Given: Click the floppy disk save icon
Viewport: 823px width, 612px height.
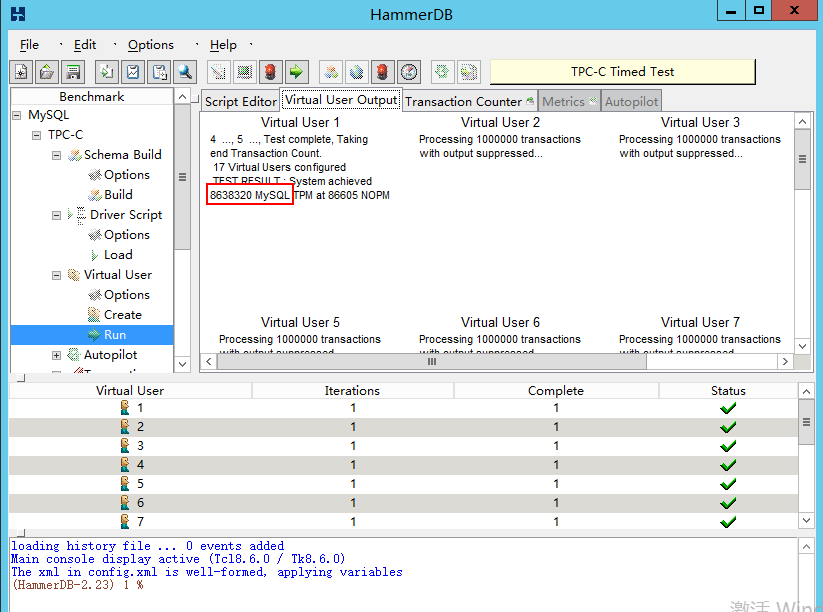Looking at the screenshot, I should pos(73,72).
